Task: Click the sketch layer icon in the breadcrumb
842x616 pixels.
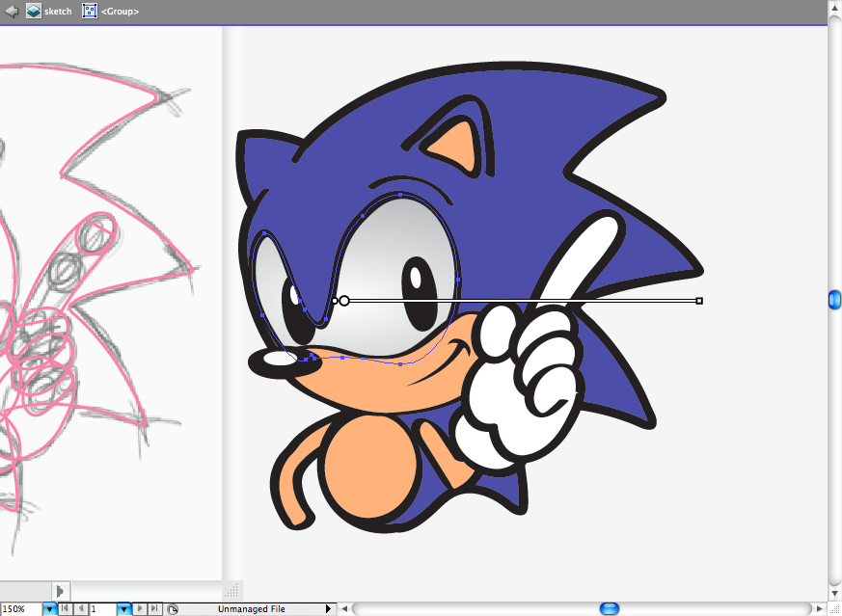Action: coord(34,11)
